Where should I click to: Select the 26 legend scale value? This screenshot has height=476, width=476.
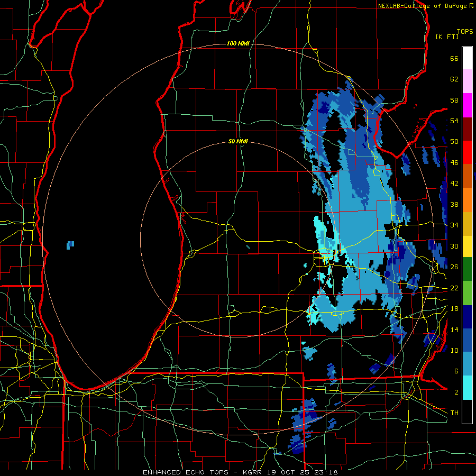(x=454, y=267)
